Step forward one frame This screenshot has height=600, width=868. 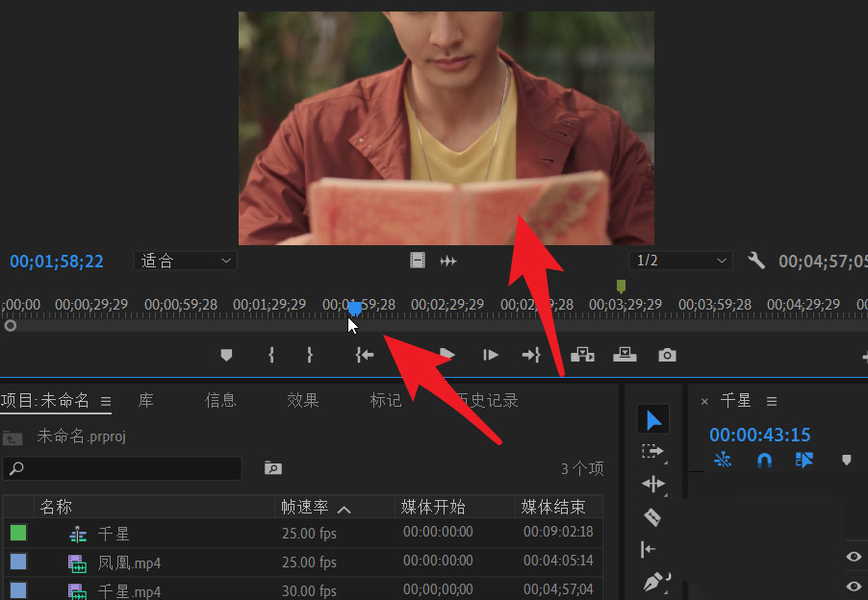(491, 355)
